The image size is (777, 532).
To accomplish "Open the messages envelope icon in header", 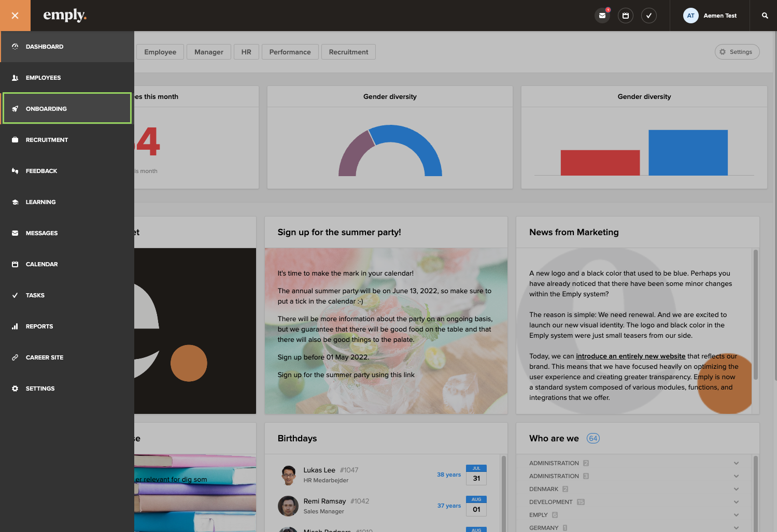I will click(602, 16).
